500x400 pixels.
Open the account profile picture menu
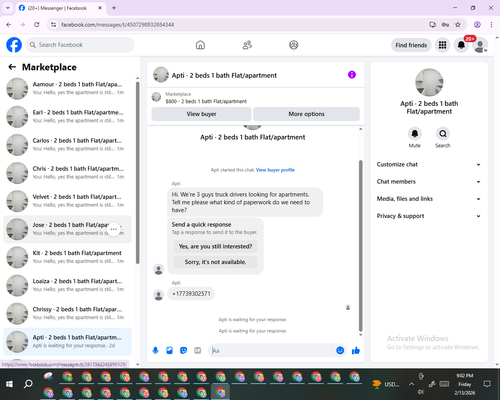(480, 45)
